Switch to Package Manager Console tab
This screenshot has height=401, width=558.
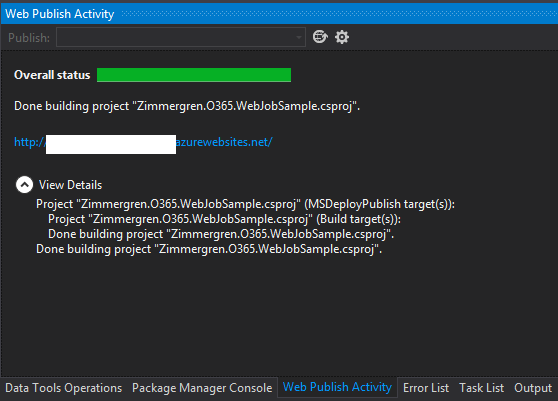[202, 388]
